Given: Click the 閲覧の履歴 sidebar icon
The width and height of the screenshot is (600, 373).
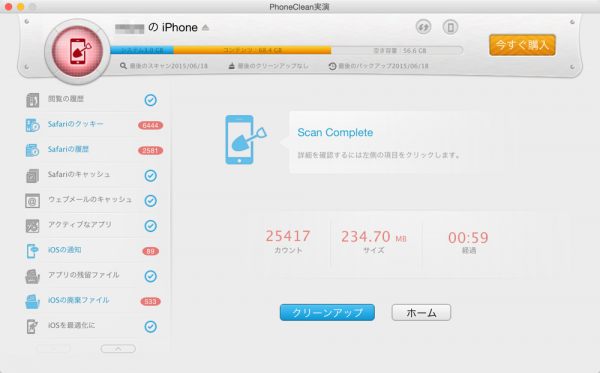Looking at the screenshot, I should point(33,100).
